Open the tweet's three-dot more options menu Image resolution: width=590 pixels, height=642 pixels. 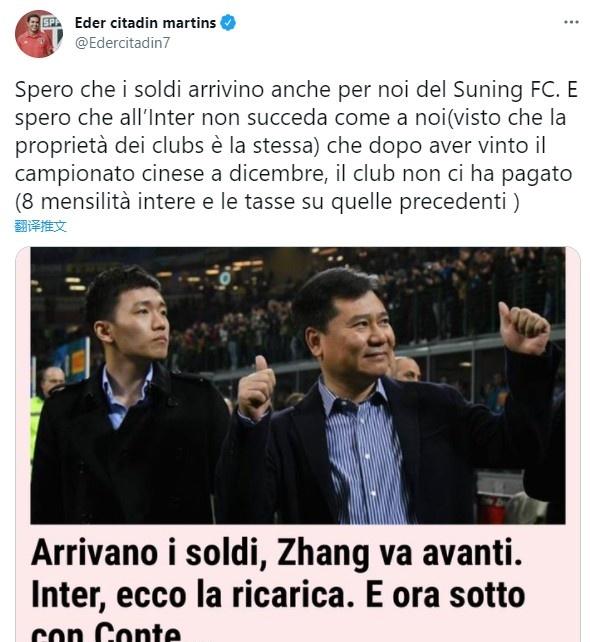click(x=571, y=22)
